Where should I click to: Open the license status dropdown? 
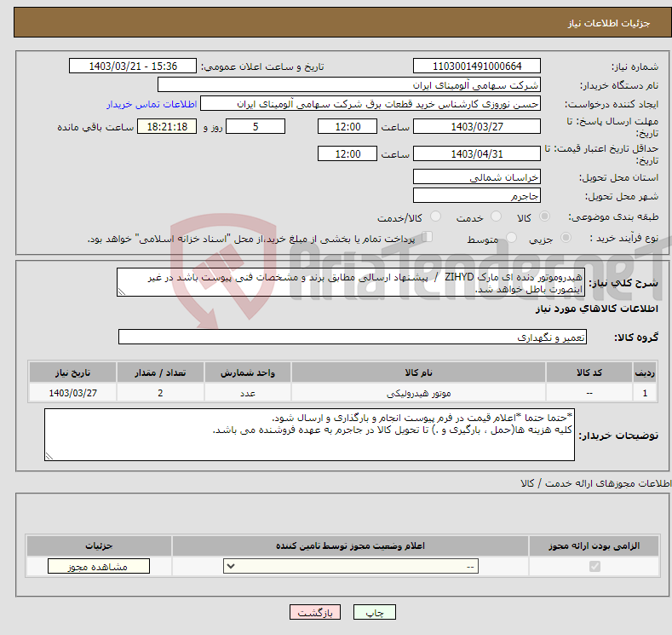[351, 567]
